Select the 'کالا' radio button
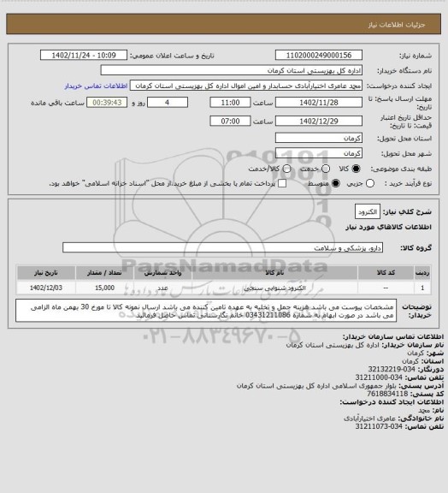Screen dimensions: 448x493 coord(356,169)
